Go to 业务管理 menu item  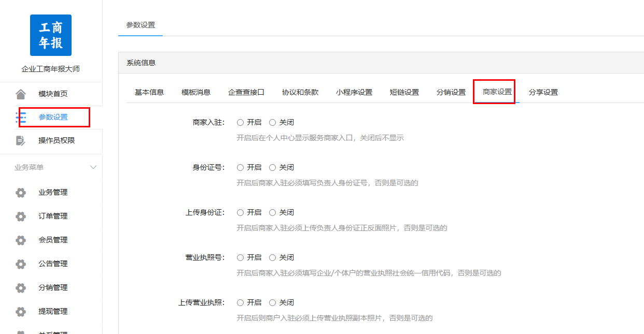53,192
